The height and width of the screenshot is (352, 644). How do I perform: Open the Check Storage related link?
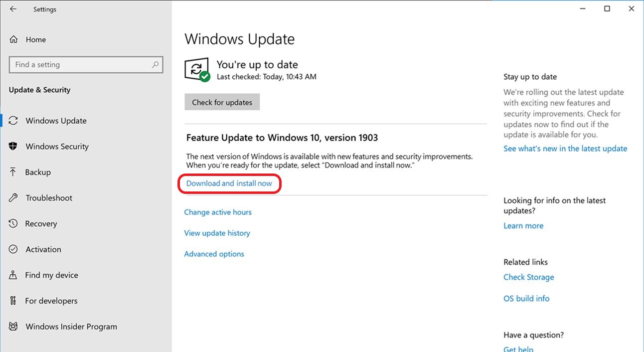(529, 277)
